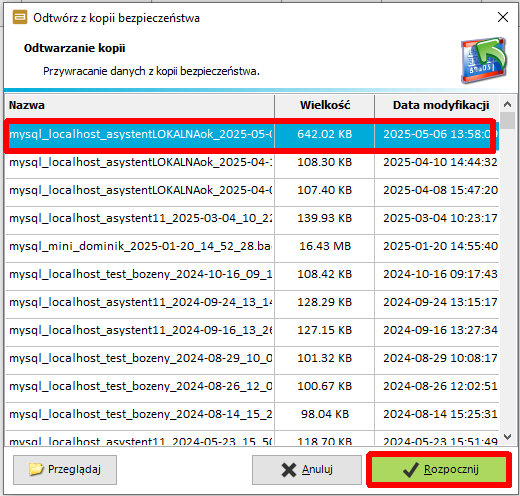Select the 642.02 KB backup row
The width and height of the screenshot is (520, 496).
point(252,134)
